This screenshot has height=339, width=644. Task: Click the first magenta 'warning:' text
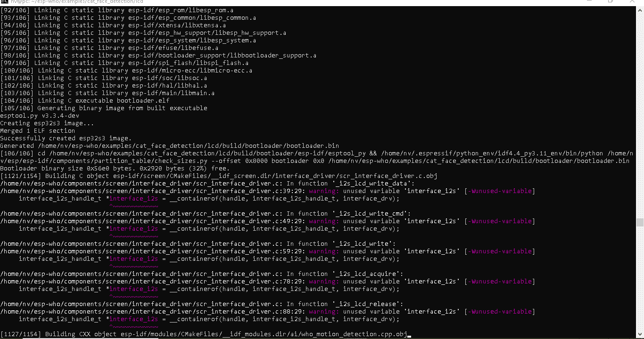(324, 191)
